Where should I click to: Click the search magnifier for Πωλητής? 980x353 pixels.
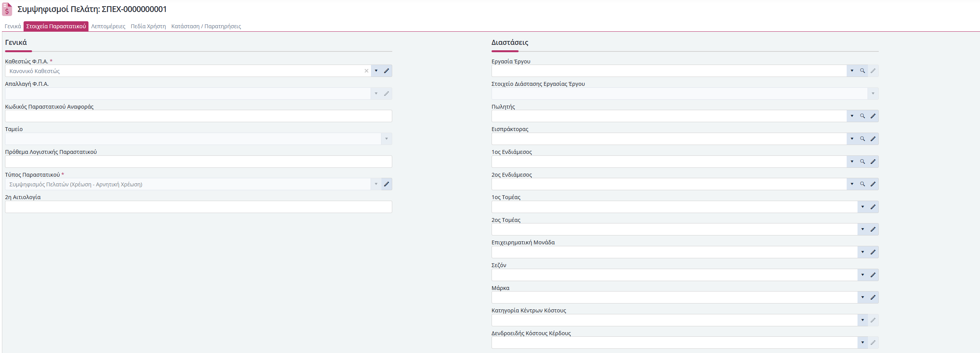[x=863, y=116]
